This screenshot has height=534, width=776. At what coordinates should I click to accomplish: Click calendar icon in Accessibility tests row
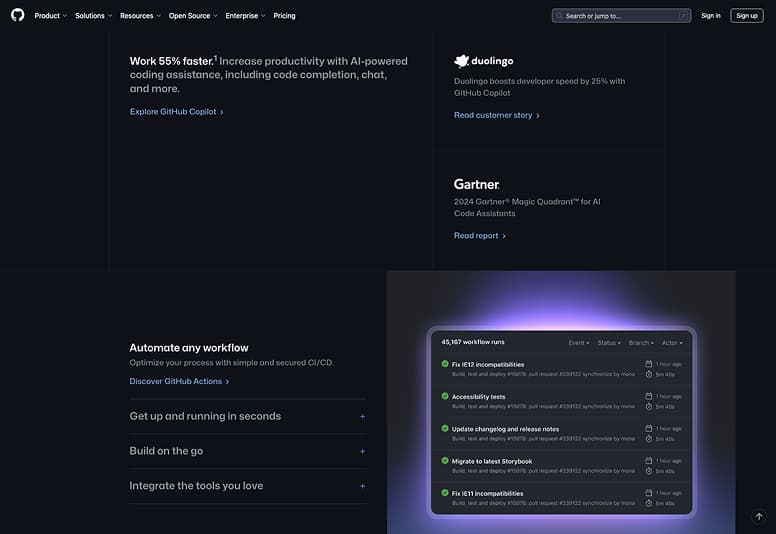pyautogui.click(x=648, y=396)
